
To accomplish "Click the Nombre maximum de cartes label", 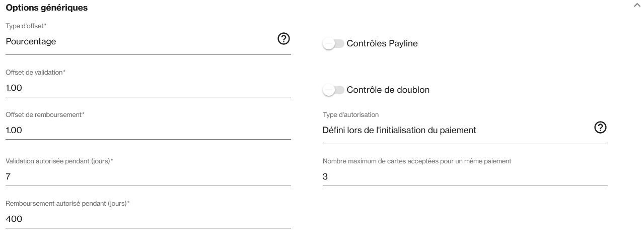I will tap(416, 161).
